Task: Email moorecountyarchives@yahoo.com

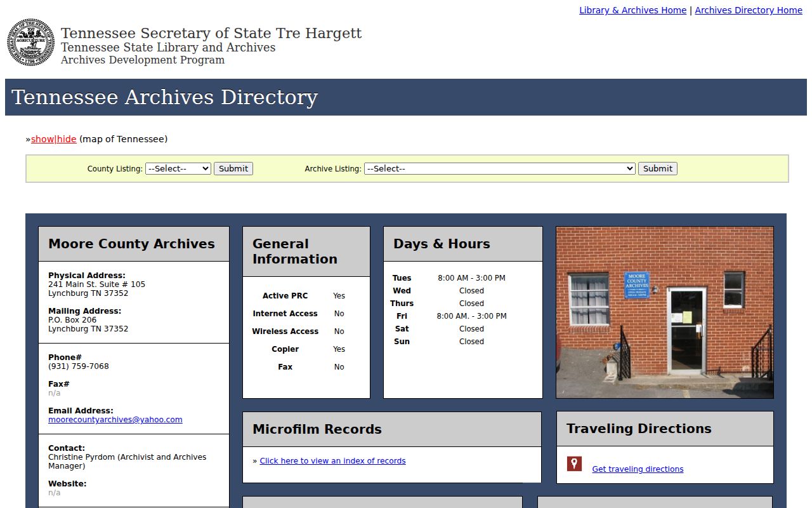Action: 115,420
